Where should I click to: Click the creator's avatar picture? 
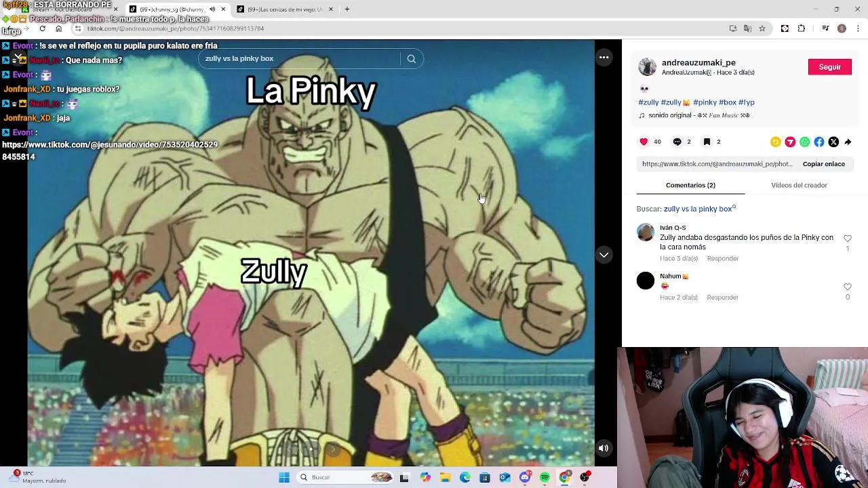[x=648, y=67]
